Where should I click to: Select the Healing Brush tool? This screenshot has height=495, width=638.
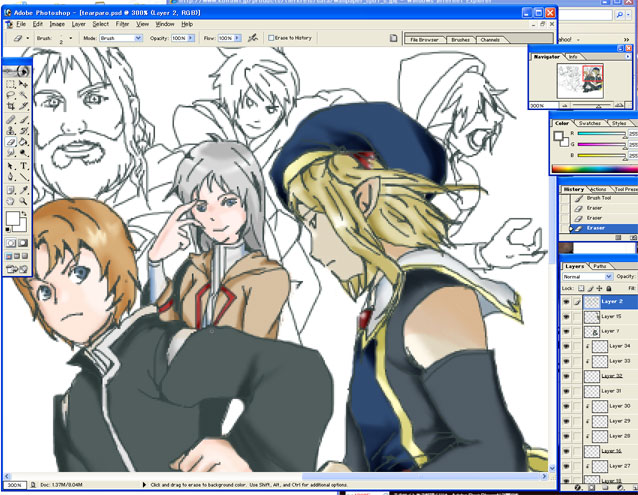(x=11, y=120)
